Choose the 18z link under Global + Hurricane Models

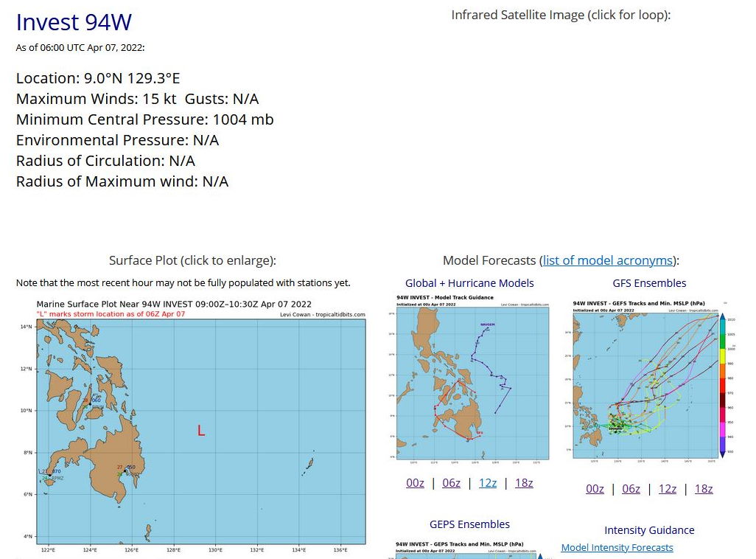coord(523,483)
